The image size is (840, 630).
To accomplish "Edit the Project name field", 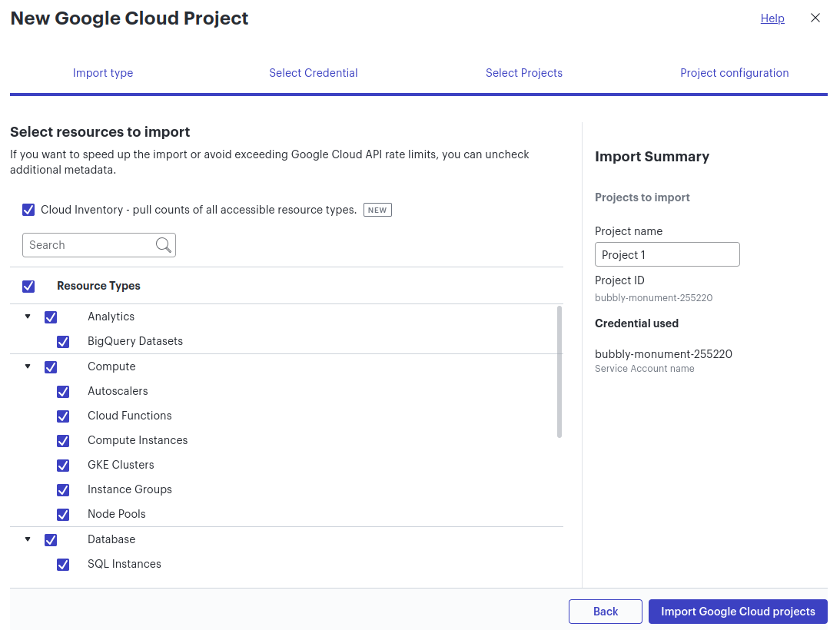I will point(667,254).
